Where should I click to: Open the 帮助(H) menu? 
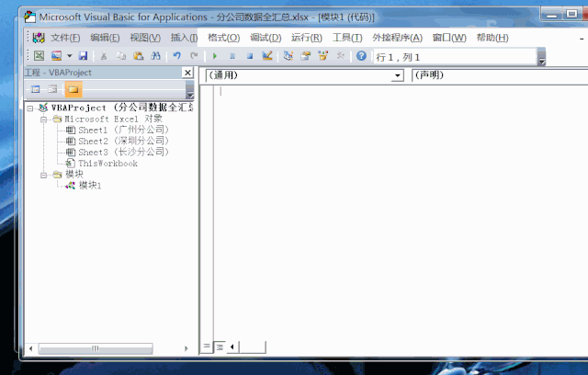point(492,38)
